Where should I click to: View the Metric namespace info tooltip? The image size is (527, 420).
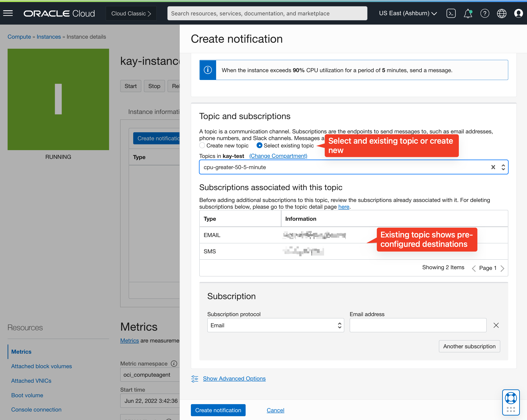pos(174,363)
